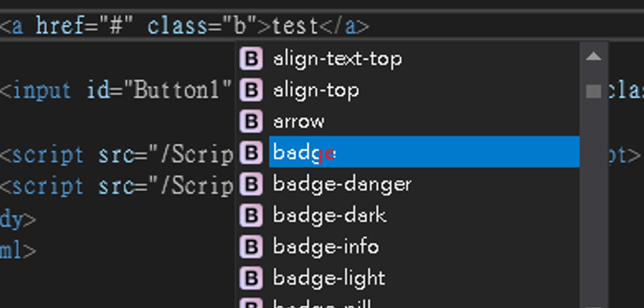This screenshot has height=308, width=644.
Task: Click the word test in the anchor tag
Action: (295, 26)
